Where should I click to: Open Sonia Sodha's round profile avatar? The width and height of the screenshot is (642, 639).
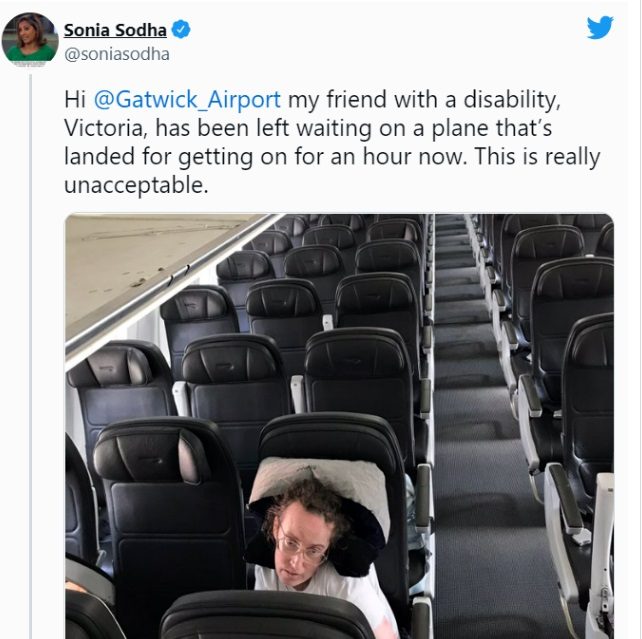coord(30,38)
